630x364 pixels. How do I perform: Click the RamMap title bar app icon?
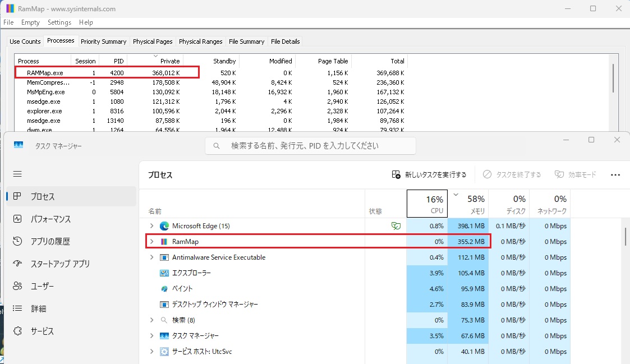click(10, 8)
